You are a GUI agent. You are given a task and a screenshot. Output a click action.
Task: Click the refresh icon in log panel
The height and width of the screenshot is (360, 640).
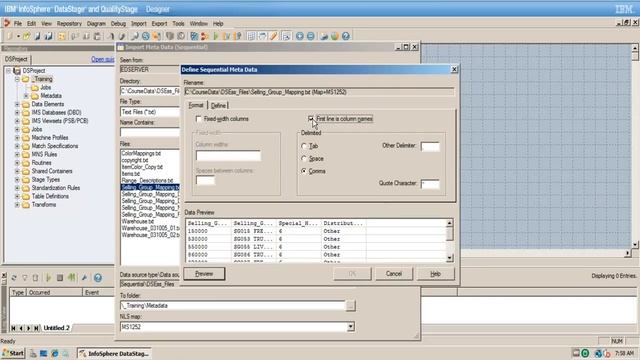pos(14,278)
